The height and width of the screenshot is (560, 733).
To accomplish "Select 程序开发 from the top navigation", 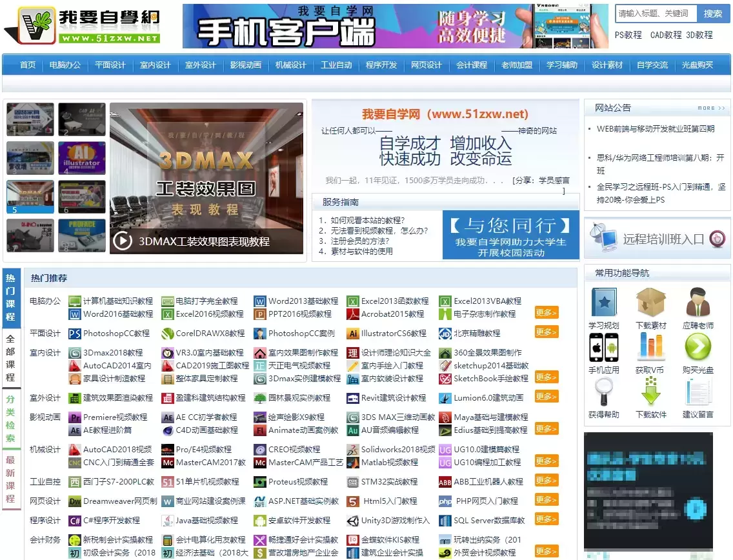I will click(x=381, y=65).
